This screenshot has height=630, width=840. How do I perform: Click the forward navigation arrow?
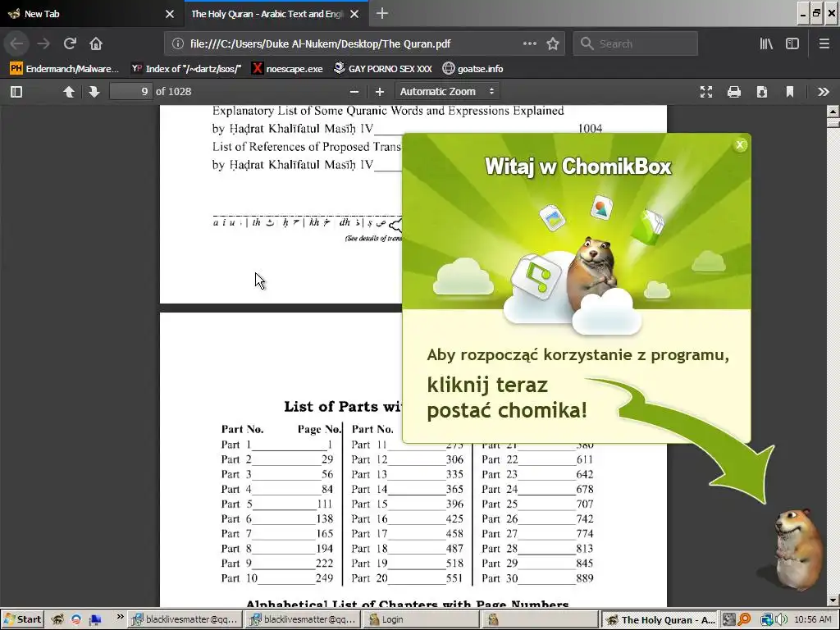click(x=43, y=43)
